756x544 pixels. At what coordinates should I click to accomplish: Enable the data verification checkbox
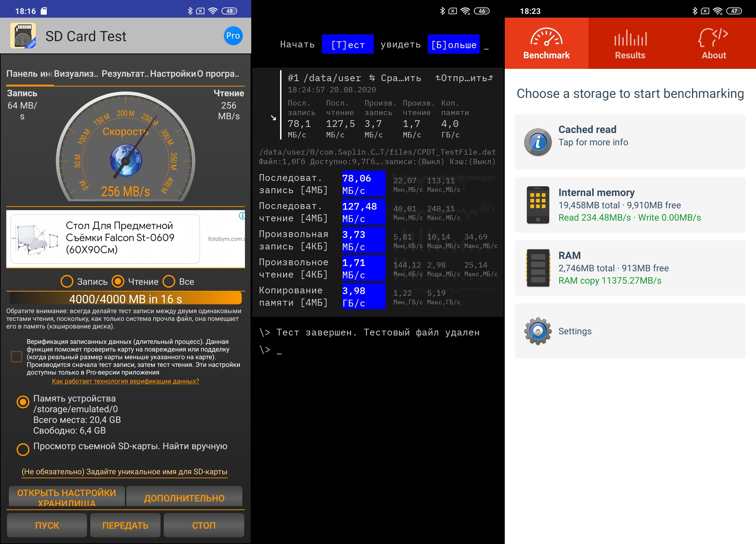(16, 356)
